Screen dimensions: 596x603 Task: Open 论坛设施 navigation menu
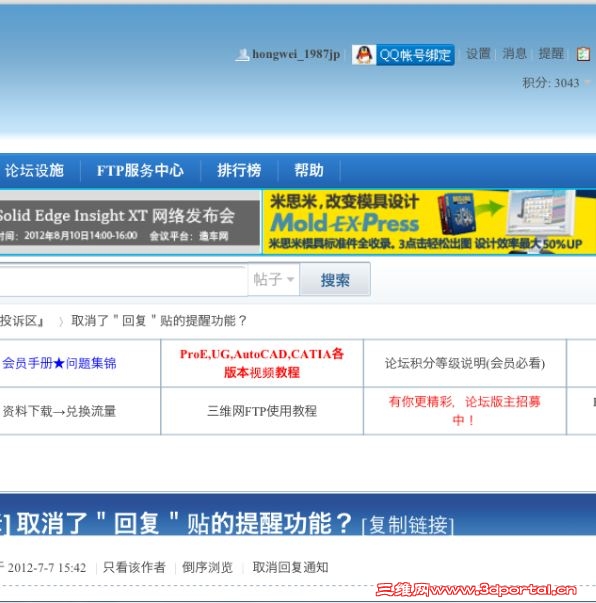(x=34, y=170)
